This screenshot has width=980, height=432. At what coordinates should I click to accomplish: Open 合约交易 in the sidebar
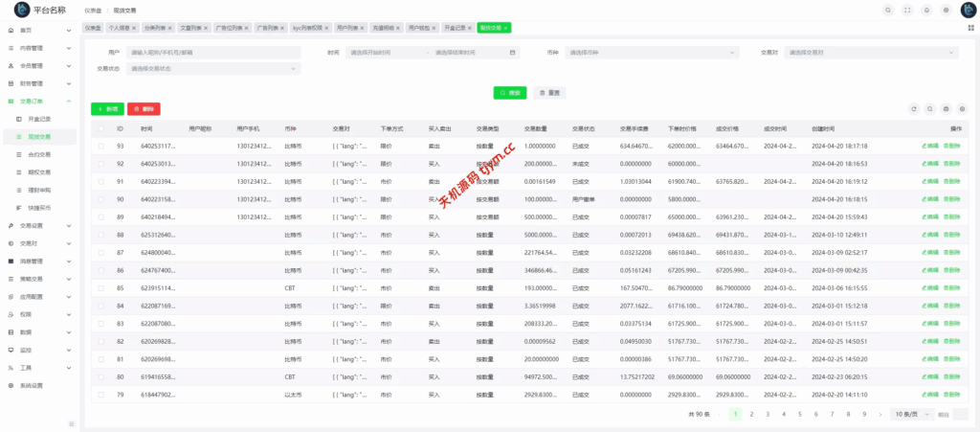point(39,154)
